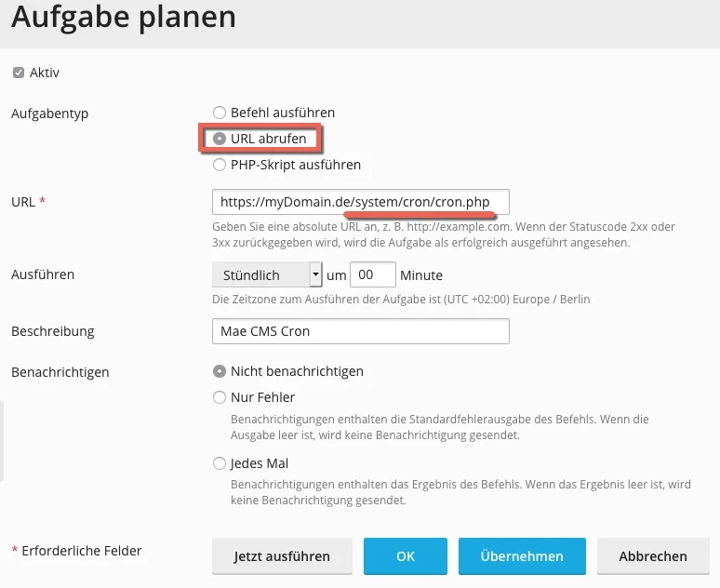Click the Übernehmen button
This screenshot has height=588, width=720.
coord(522,556)
